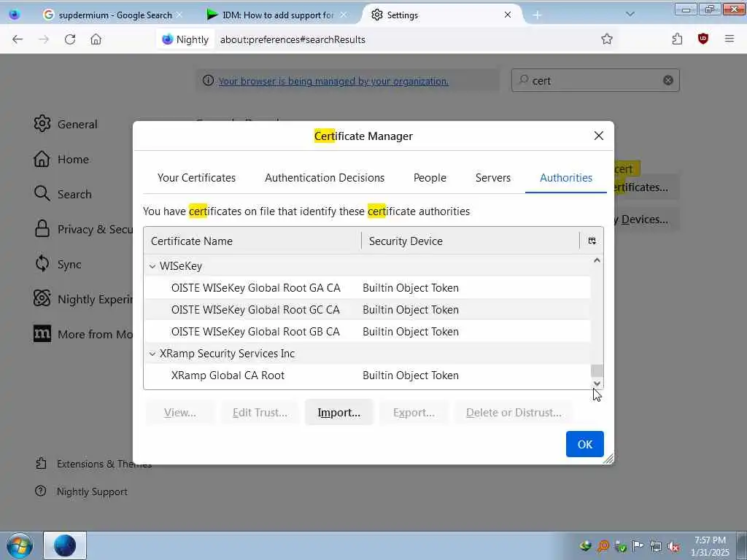Viewport: 747px width, 560px height.
Task: Select the Authorities tab
Action: [566, 178]
